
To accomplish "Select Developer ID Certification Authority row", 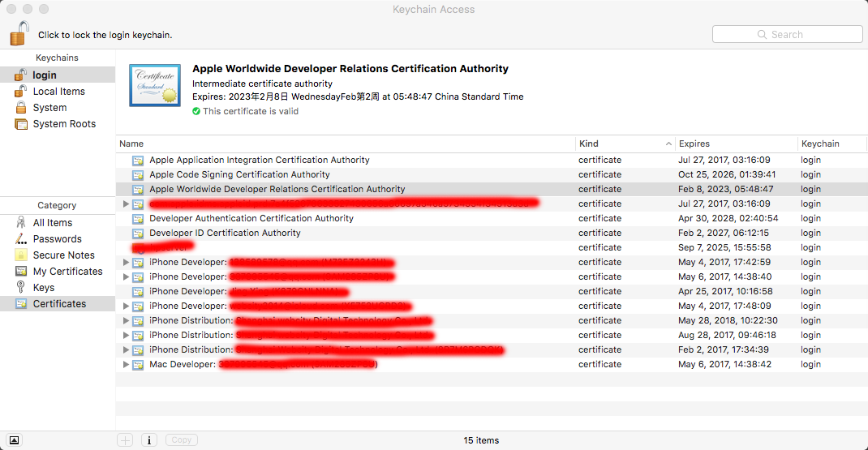I will pyautogui.click(x=492, y=233).
